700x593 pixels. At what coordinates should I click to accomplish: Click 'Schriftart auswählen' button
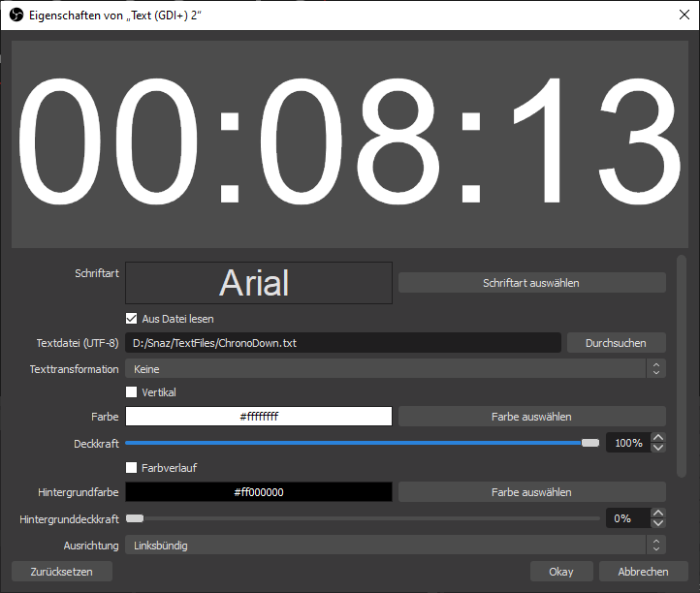tap(531, 283)
